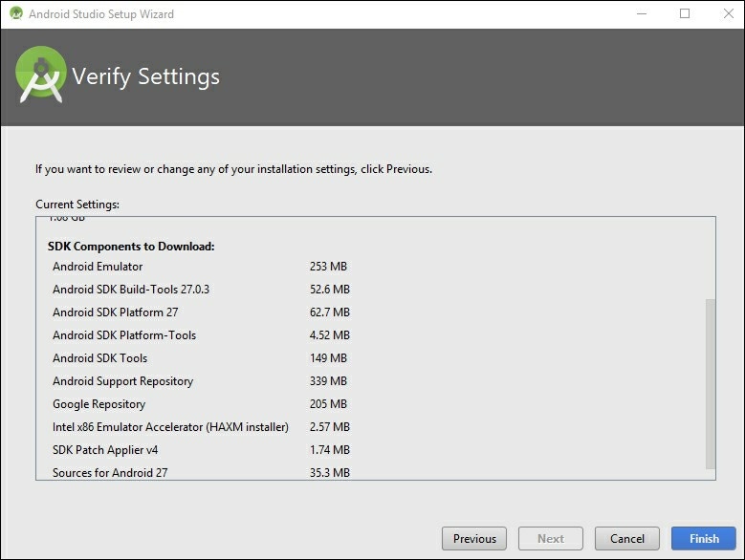Click the 339 MB size value
Screen dimensions: 745x560
click(x=328, y=381)
